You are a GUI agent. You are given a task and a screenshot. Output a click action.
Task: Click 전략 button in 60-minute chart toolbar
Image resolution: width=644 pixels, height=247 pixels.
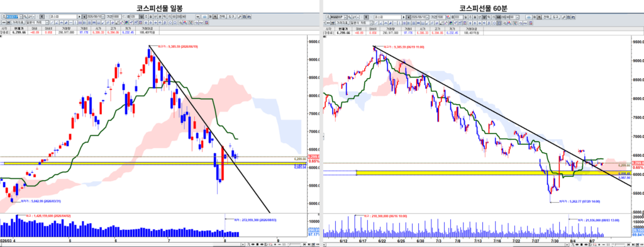point(547,17)
